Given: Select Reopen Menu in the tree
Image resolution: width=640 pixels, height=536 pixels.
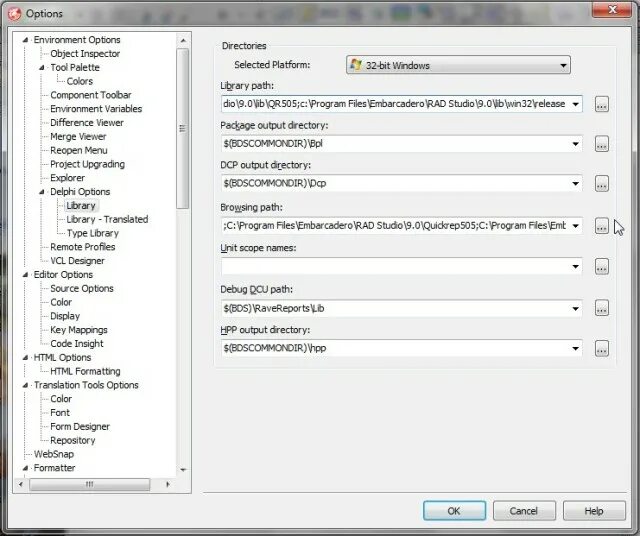Looking at the screenshot, I should [79, 151].
